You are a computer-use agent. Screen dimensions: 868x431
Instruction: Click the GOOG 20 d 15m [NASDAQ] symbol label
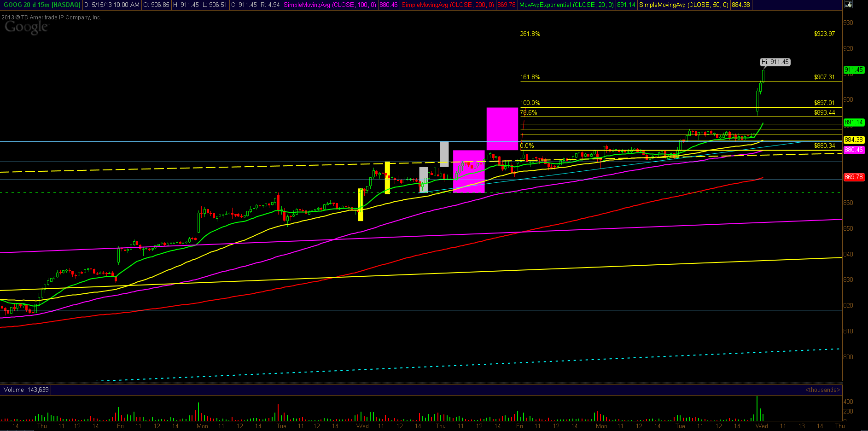click(42, 5)
